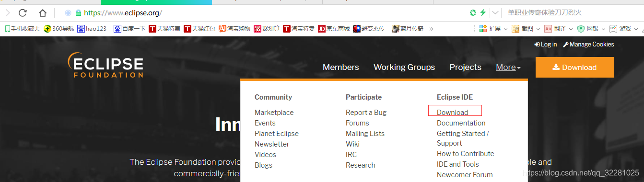
Task: Expand the 网银 dropdown arrow
Action: click(603, 29)
